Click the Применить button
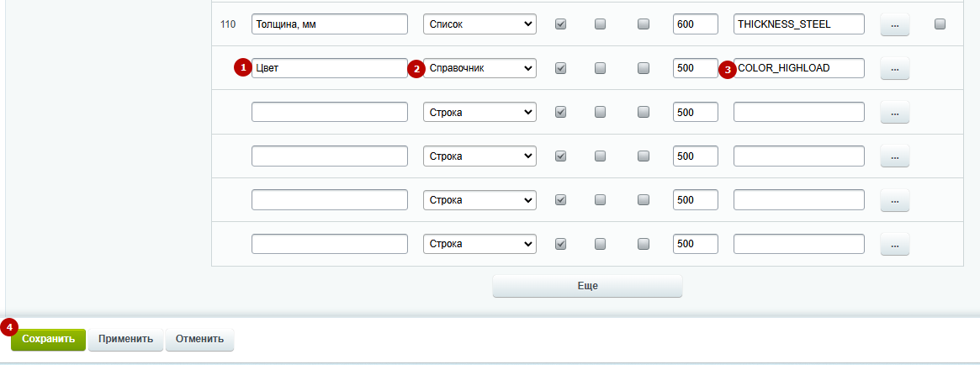This screenshot has height=365, width=980. [x=125, y=340]
